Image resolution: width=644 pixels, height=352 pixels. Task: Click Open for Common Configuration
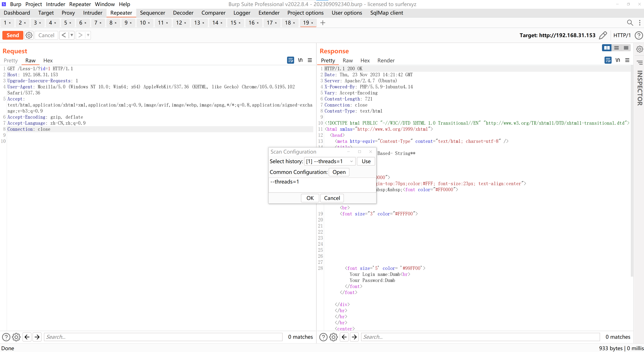[339, 172]
